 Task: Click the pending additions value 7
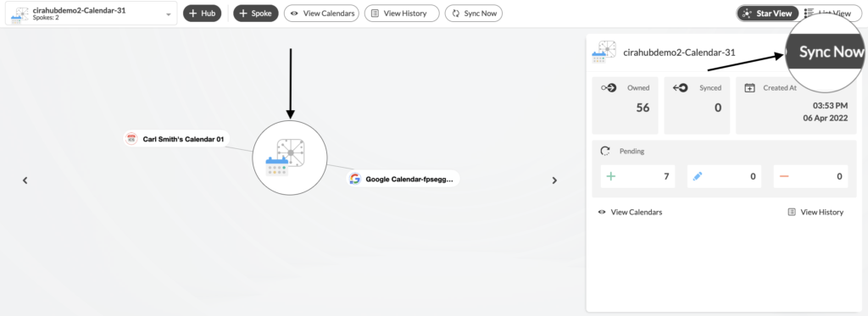click(x=666, y=176)
